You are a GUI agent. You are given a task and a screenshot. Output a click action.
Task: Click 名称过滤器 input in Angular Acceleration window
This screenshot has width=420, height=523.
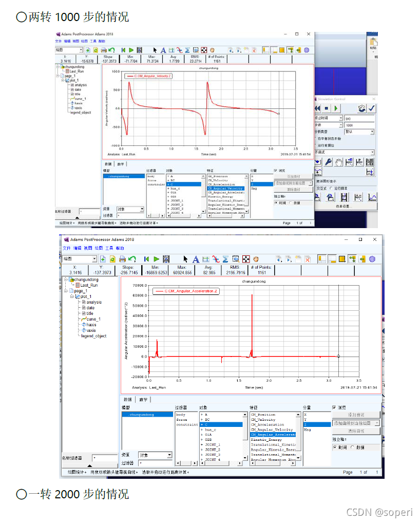pyautogui.click(x=105, y=458)
